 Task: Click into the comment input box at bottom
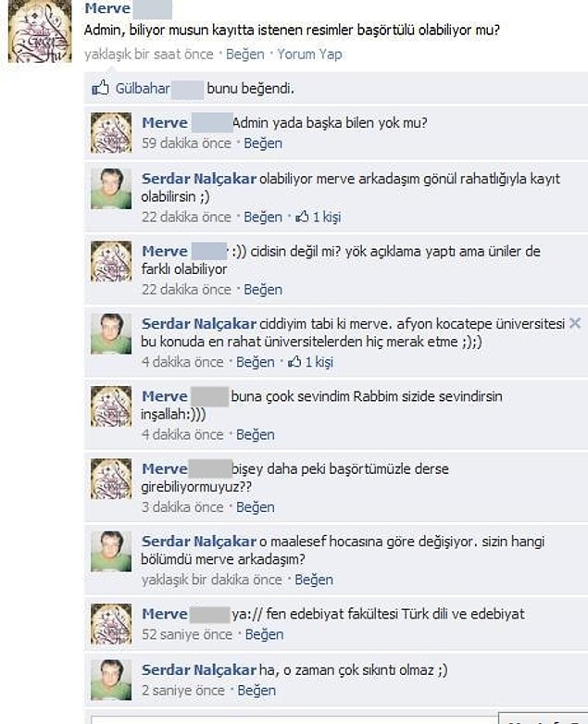[294, 720]
